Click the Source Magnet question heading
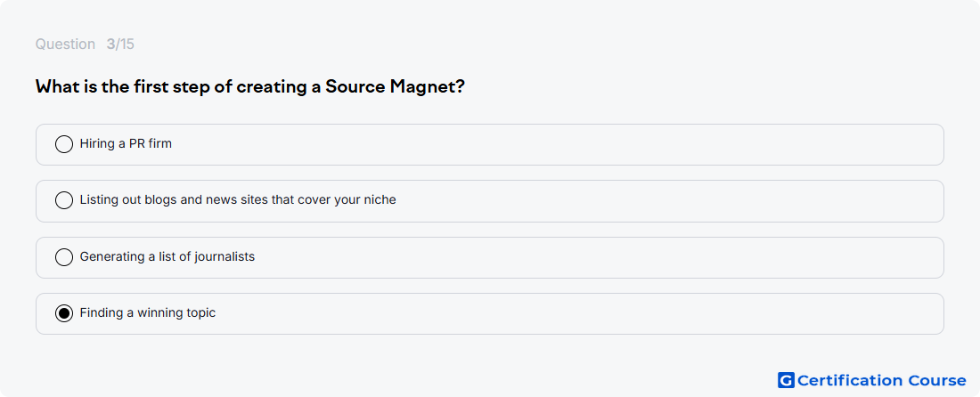 (x=250, y=86)
